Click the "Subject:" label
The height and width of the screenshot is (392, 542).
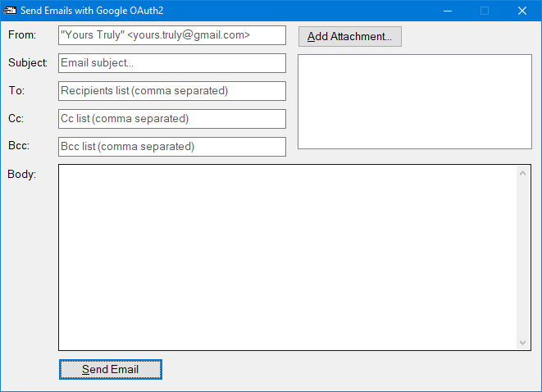point(28,63)
